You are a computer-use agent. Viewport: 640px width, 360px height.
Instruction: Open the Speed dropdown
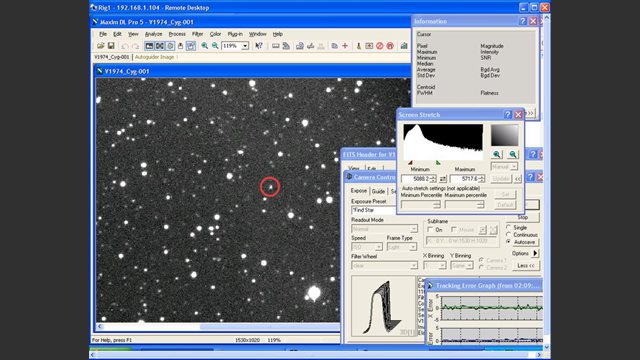click(378, 247)
